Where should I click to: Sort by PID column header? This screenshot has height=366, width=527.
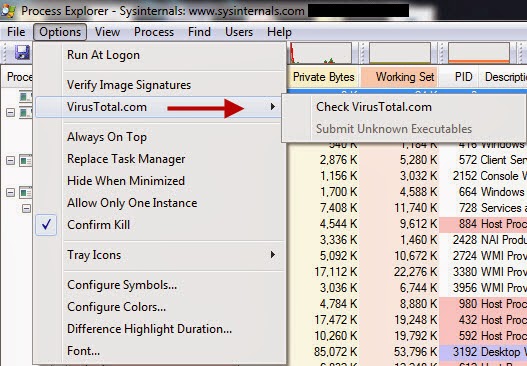[x=459, y=77]
